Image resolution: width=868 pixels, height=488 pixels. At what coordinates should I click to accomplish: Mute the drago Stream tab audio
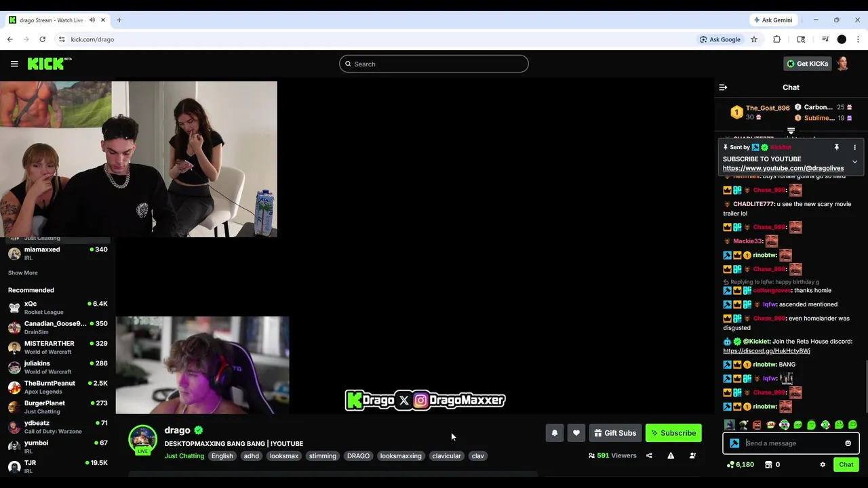(92, 20)
